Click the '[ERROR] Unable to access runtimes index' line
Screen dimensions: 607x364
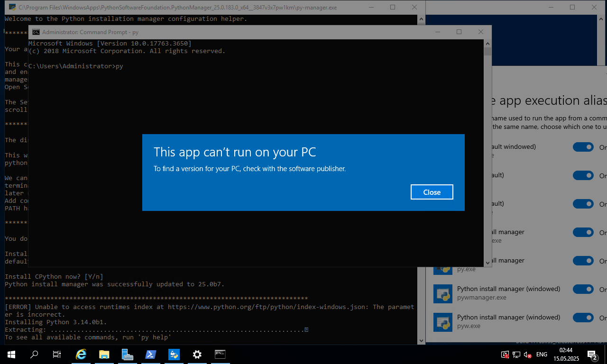tap(210, 310)
